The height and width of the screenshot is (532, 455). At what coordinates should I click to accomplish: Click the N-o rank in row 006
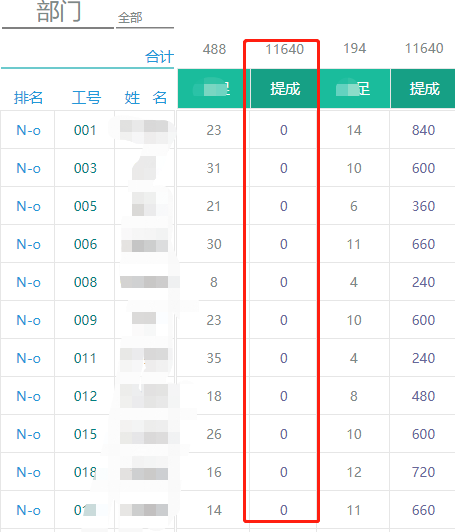[x=29, y=244]
